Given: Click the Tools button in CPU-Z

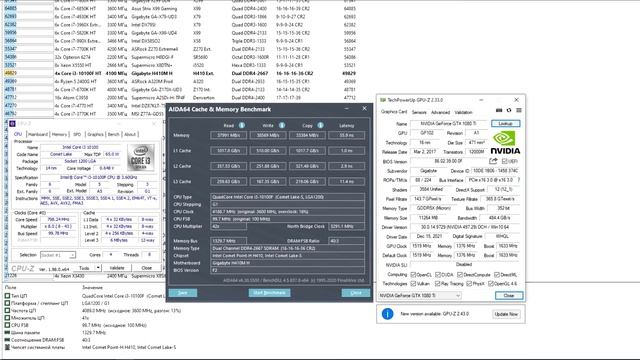Looking at the screenshot, I should (x=84, y=268).
